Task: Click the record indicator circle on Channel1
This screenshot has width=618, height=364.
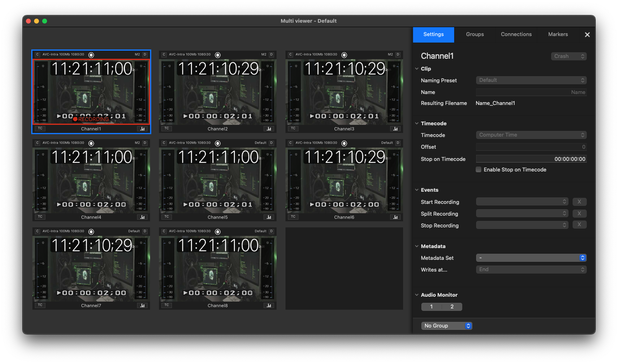Action: pos(91,55)
